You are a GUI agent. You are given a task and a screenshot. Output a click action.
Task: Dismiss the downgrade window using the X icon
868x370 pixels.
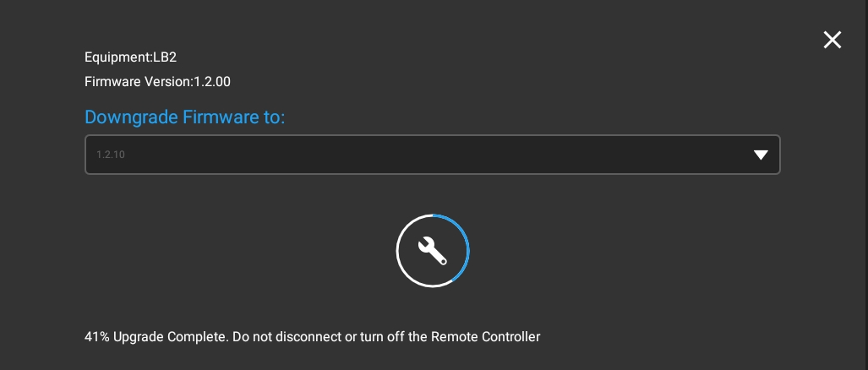833,40
